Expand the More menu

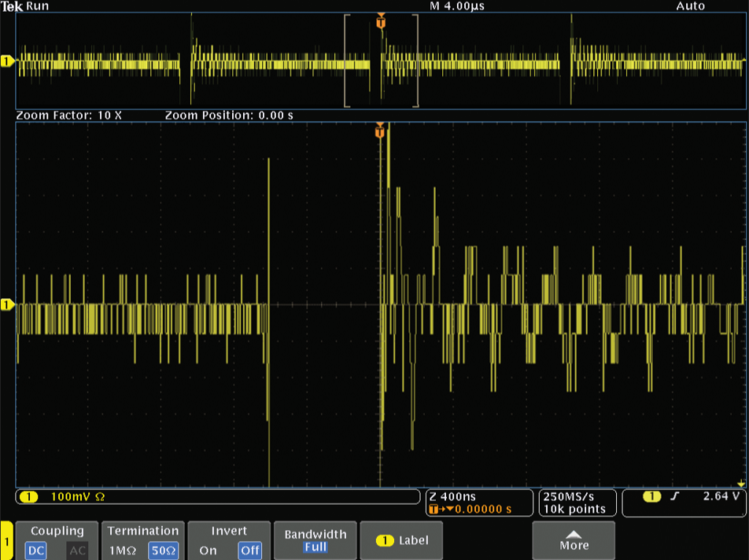point(574,543)
